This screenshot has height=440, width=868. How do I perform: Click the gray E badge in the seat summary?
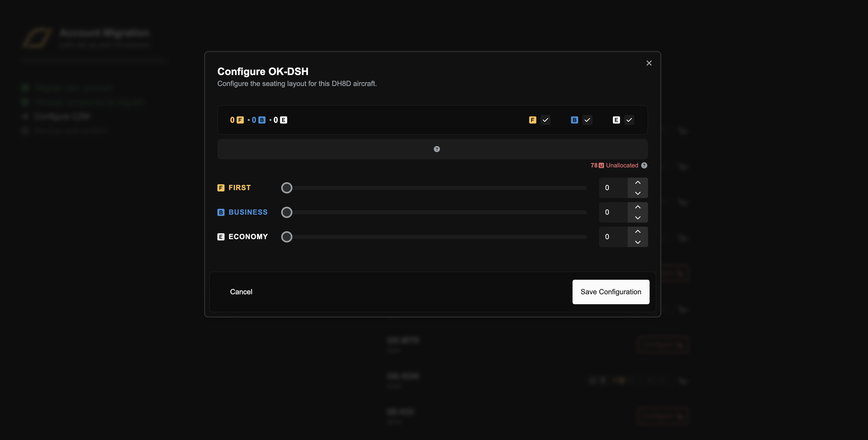point(283,120)
